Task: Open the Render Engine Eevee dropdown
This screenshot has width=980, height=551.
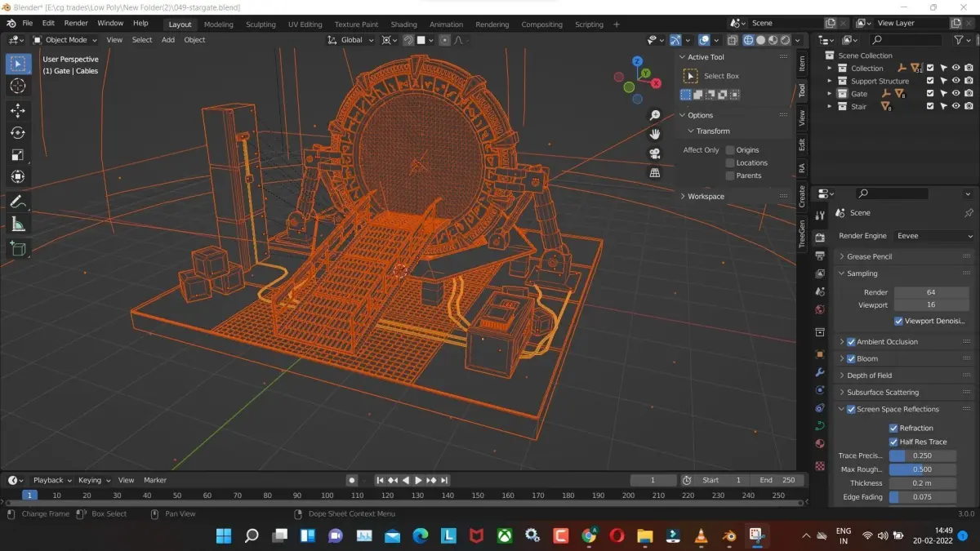Action: point(933,236)
